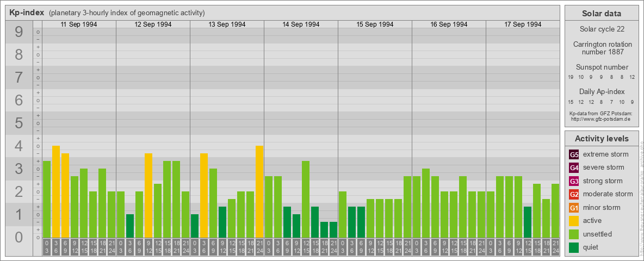Click the 3-6h bar on 16 Sep

(425, 203)
